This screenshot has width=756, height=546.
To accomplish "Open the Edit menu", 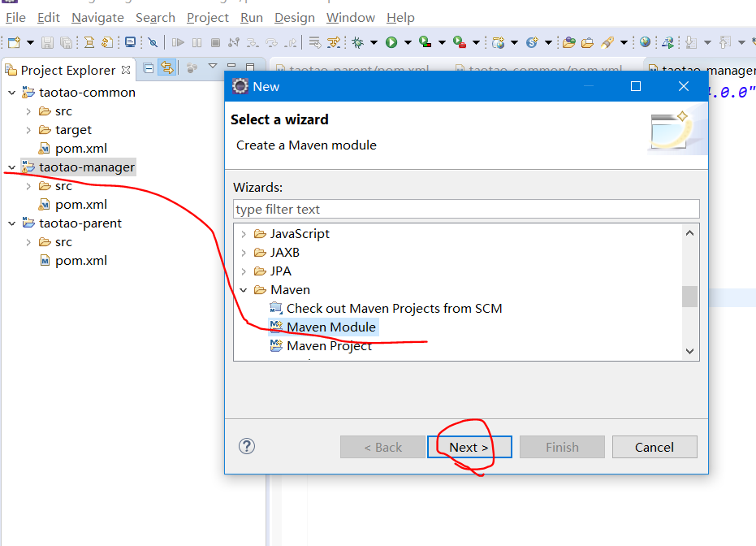I will click(48, 18).
